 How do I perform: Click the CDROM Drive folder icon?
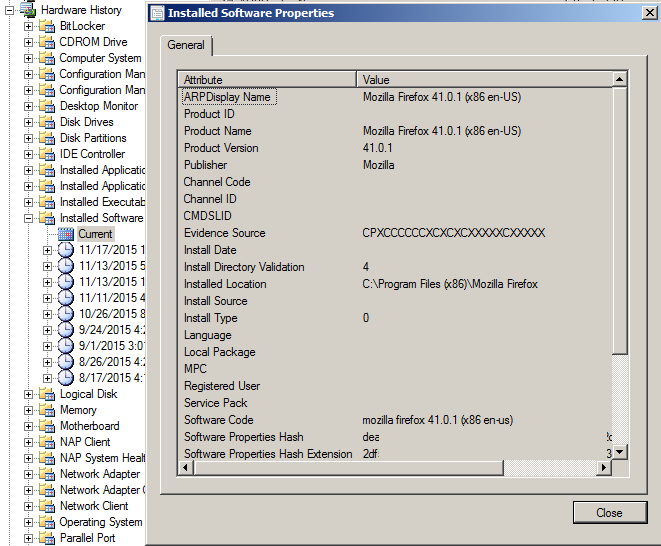click(x=47, y=42)
